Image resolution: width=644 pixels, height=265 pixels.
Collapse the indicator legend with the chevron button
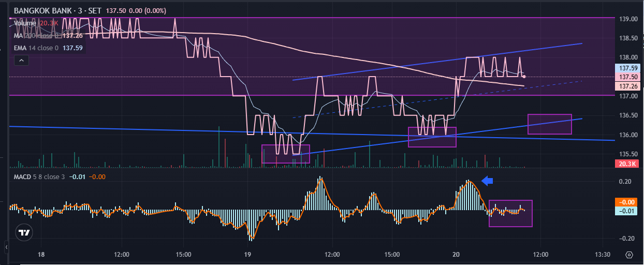21,61
